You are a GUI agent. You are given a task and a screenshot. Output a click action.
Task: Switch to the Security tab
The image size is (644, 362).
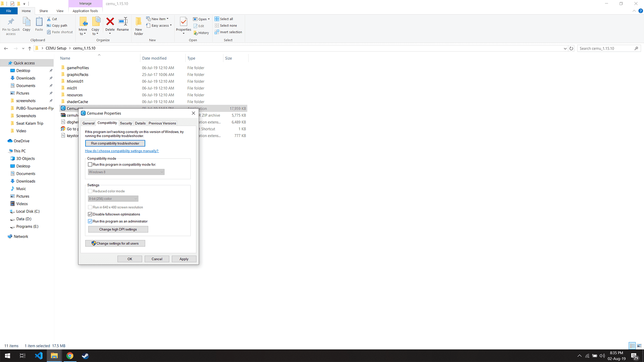126,123
